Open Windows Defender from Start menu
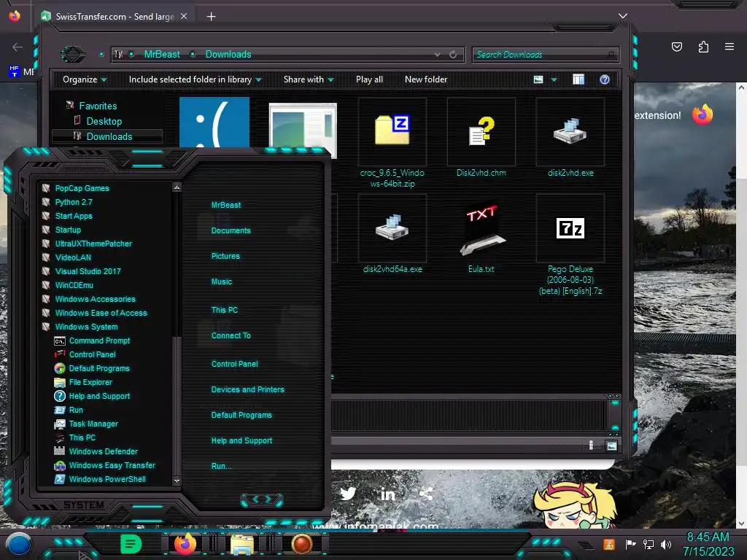Image resolution: width=747 pixels, height=560 pixels. point(103,451)
